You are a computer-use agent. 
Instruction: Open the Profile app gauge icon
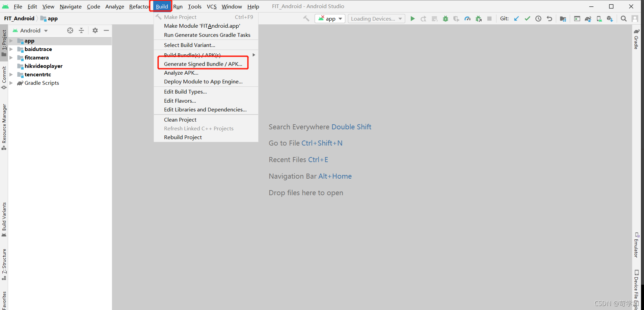coord(467,19)
